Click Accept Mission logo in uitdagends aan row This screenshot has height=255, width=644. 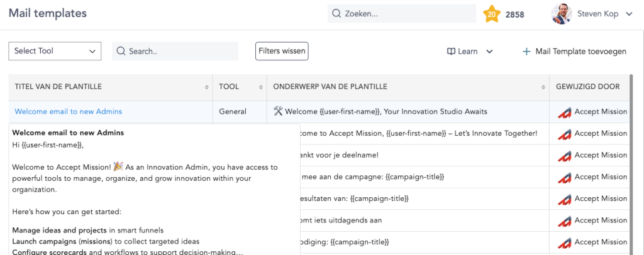(565, 220)
